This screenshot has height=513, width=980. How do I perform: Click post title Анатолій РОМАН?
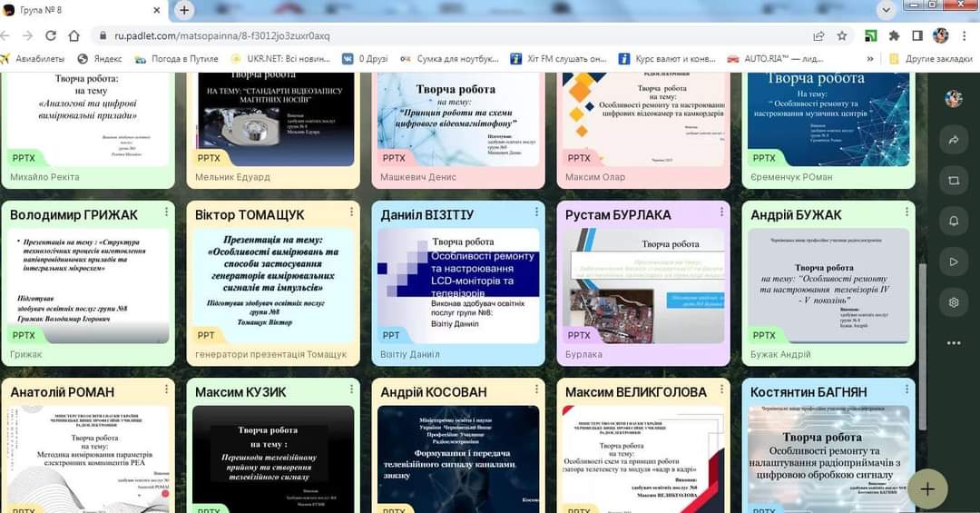click(x=63, y=392)
